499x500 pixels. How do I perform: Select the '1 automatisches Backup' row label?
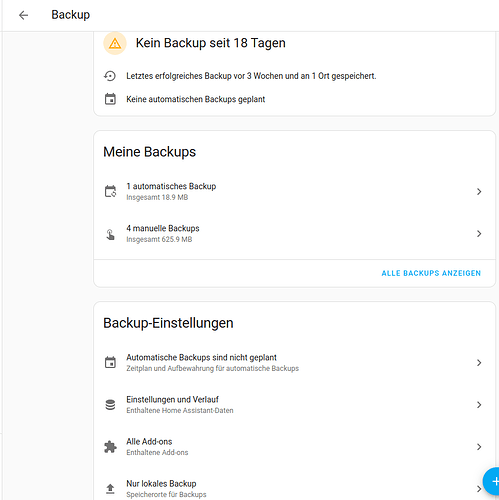(171, 186)
